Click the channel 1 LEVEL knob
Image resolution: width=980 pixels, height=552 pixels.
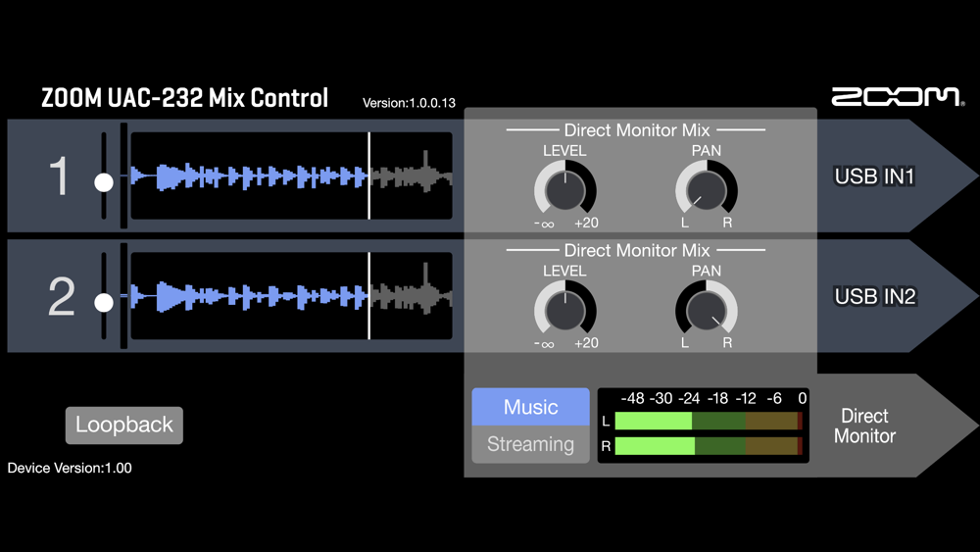coord(565,190)
